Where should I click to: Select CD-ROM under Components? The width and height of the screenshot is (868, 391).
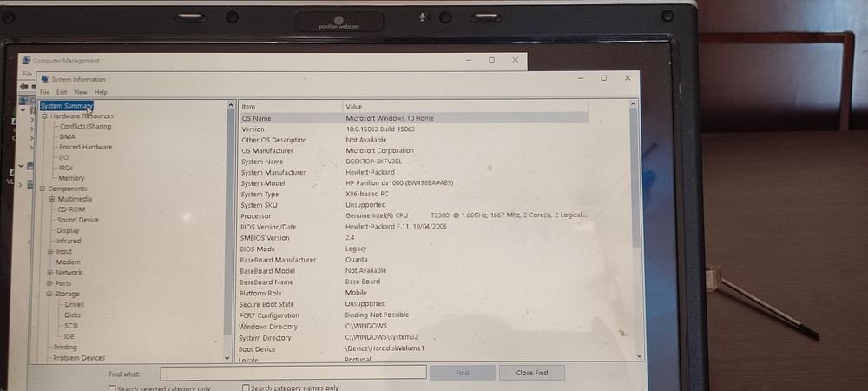click(71, 209)
